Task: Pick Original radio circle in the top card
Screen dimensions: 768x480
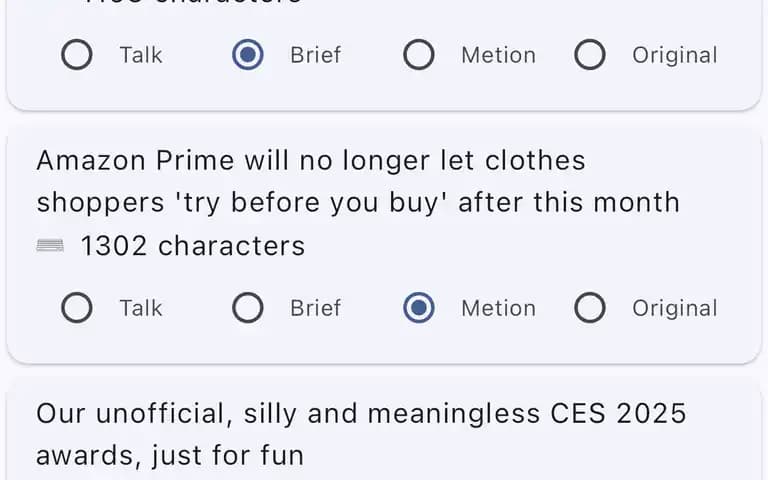Action: point(590,54)
